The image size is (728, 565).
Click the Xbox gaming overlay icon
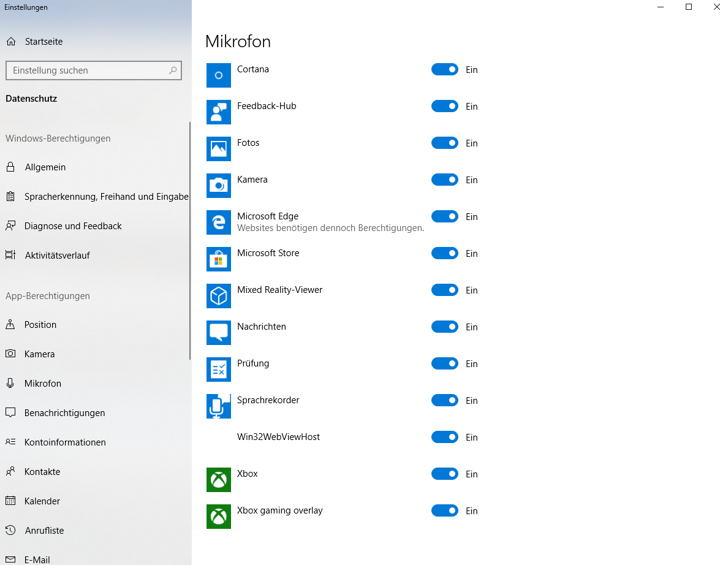coord(218,516)
